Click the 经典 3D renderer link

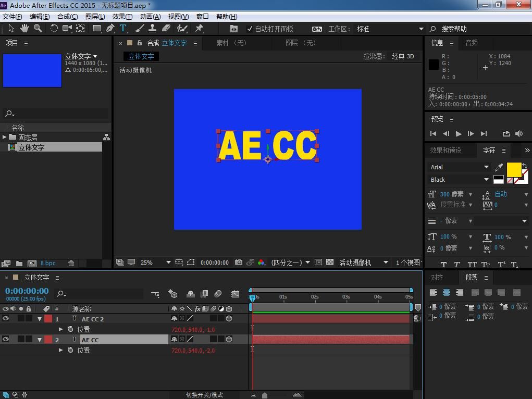pyautogui.click(x=403, y=56)
